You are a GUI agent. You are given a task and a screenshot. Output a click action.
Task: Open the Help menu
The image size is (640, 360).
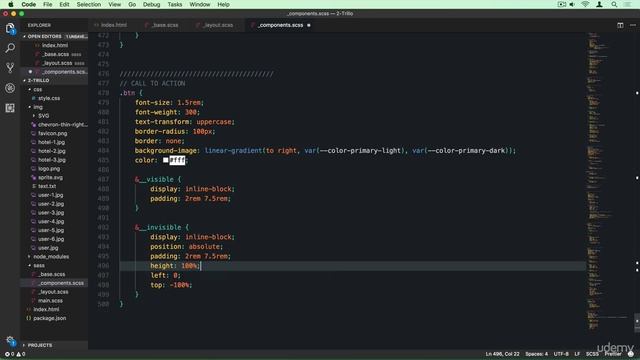223,4
